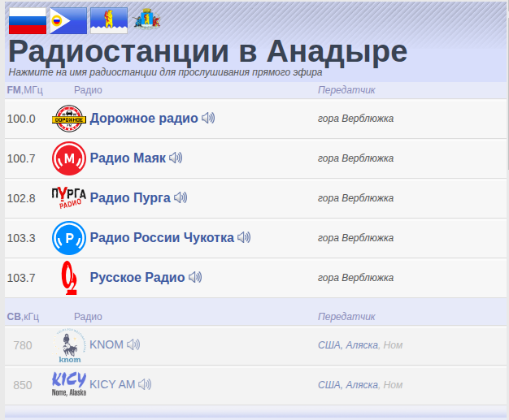Click the Радио Пурга logo
Screen dimensions: 509x420
pos(69,197)
